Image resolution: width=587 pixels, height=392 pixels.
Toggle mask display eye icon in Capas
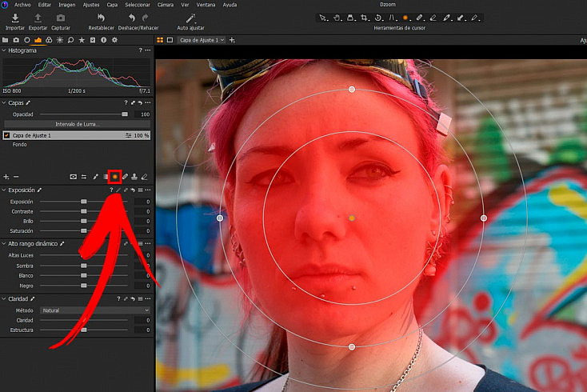click(73, 177)
